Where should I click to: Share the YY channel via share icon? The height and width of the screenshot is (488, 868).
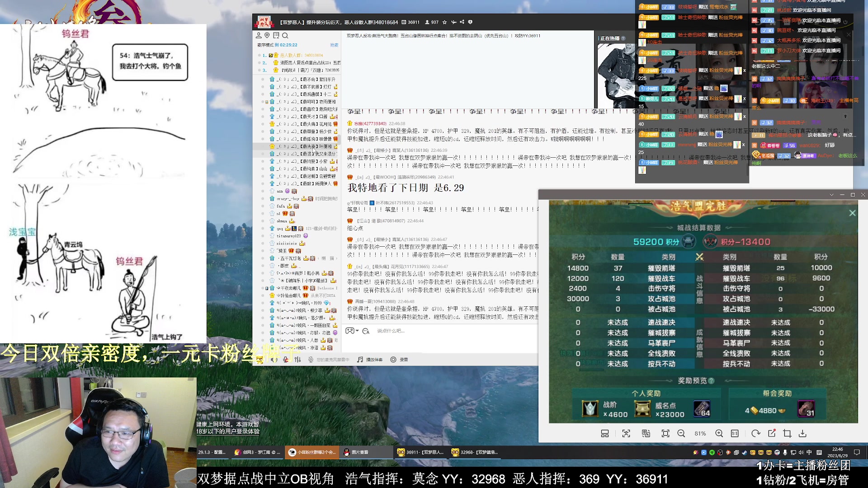point(462,22)
